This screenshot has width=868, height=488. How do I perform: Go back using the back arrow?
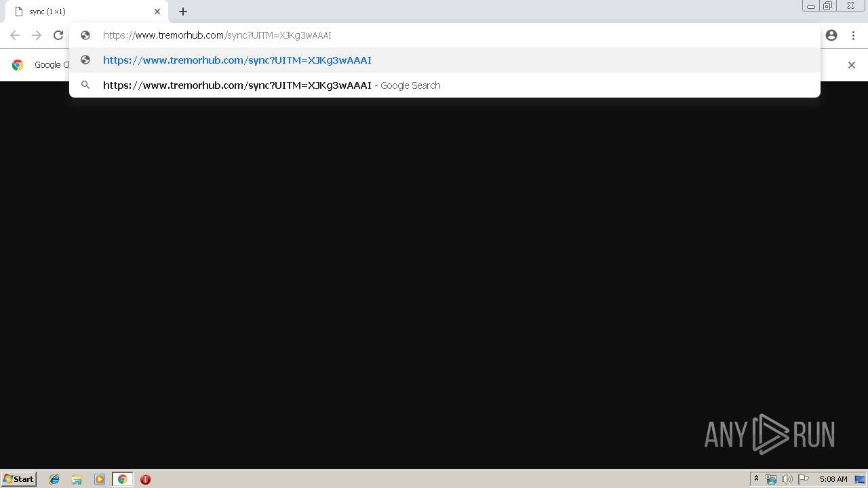[15, 35]
